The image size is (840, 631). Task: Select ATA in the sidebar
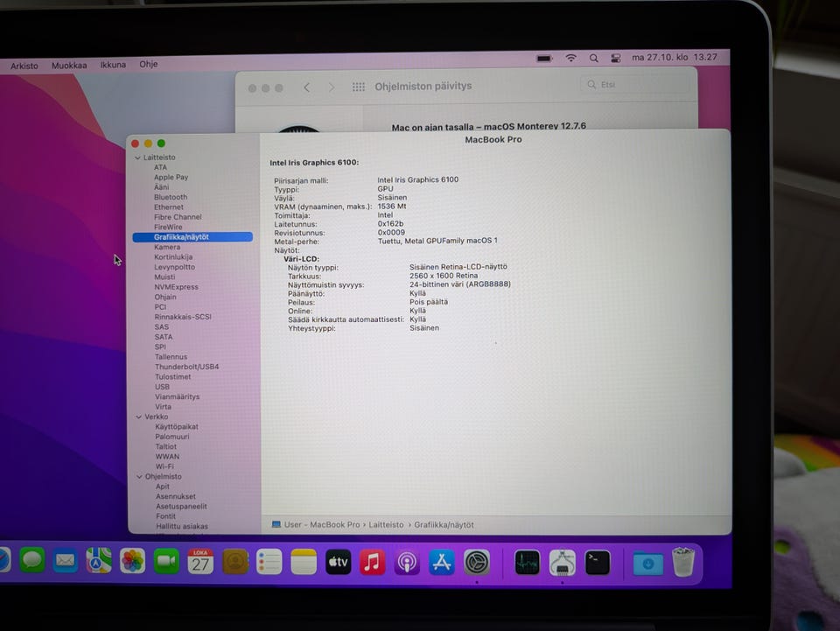pos(161,167)
